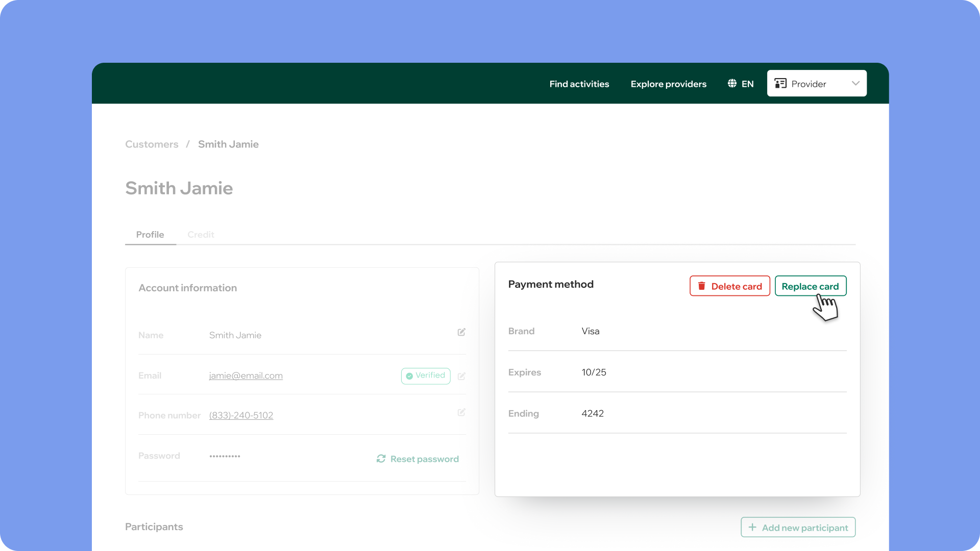Switch to the Credit tab
Viewport: 980px width, 551px height.
pos(201,235)
